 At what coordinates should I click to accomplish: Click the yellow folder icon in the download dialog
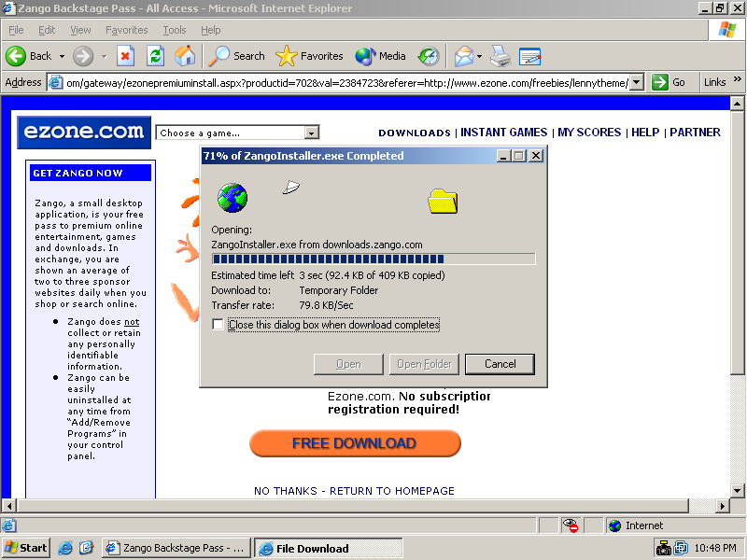pyautogui.click(x=443, y=201)
